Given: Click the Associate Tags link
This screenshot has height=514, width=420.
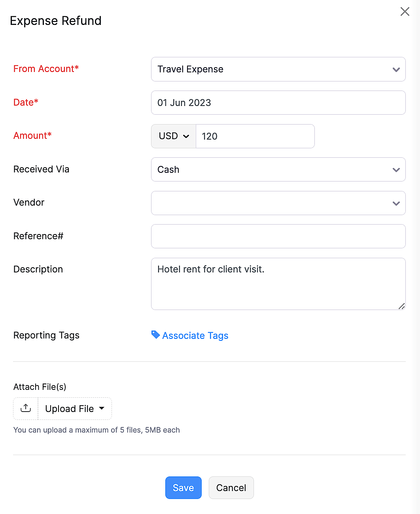Looking at the screenshot, I should point(195,336).
